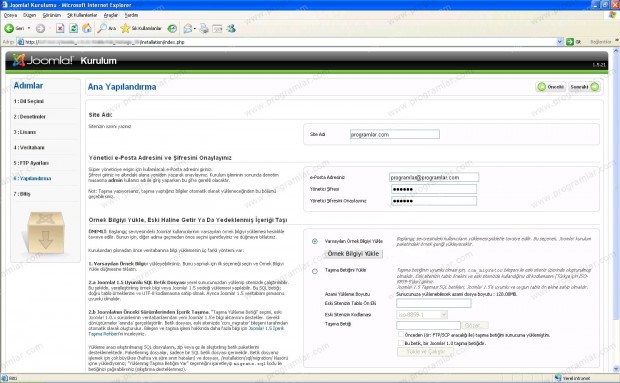
Task: Click step 1 : Dil Seçimi
Action: 28,101
